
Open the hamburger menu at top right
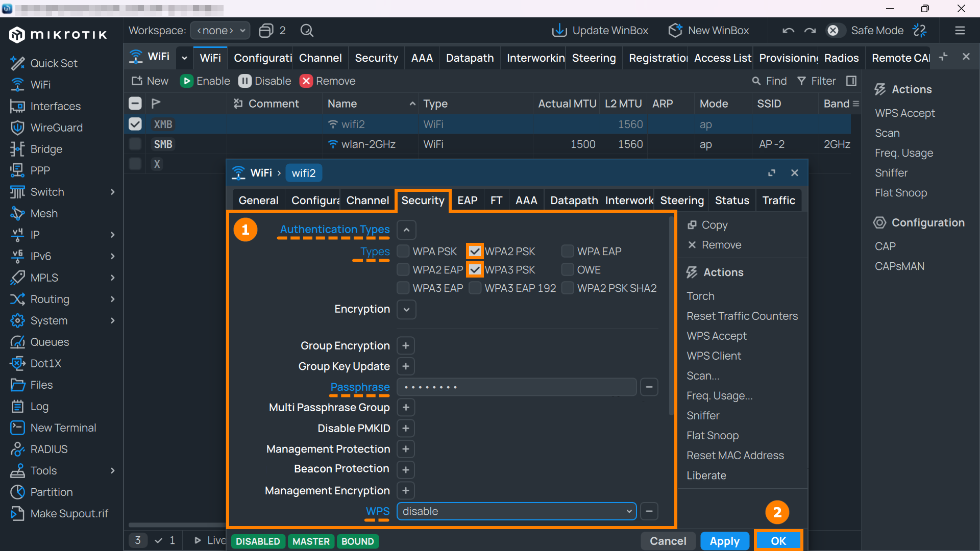960,31
